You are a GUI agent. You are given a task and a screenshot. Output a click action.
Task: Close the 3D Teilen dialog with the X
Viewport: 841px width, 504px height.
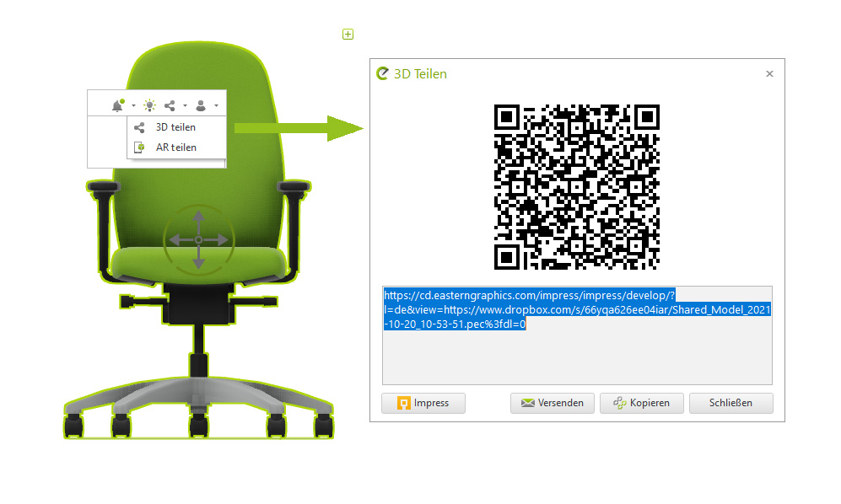click(769, 74)
